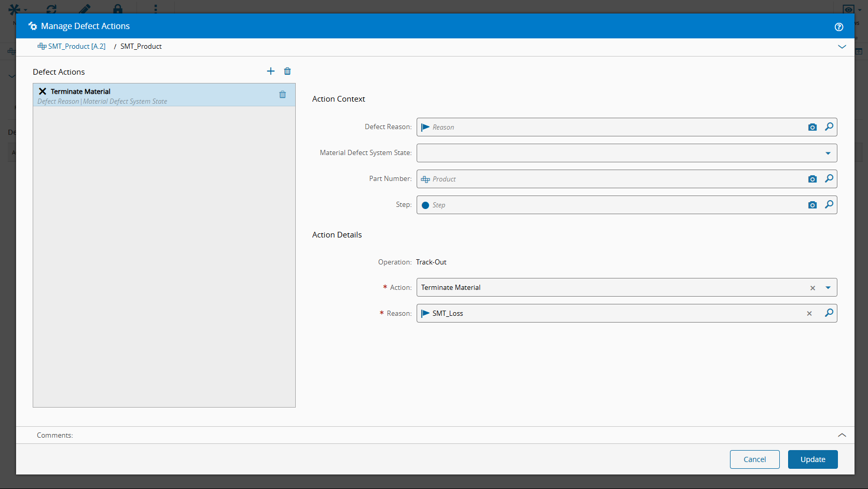Click the trash icon beside the plus
The image size is (868, 489).
coord(287,71)
